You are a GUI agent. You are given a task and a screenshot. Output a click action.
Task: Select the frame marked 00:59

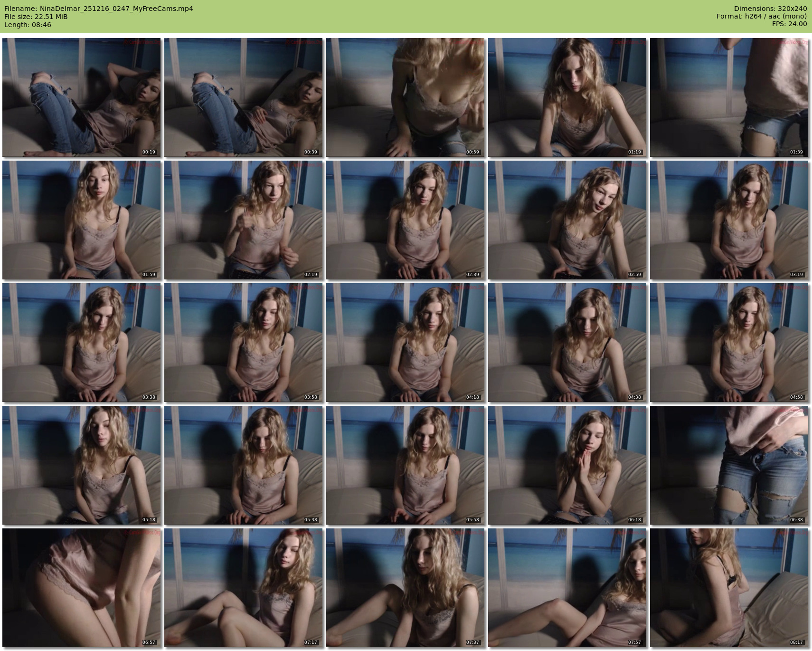406,97
